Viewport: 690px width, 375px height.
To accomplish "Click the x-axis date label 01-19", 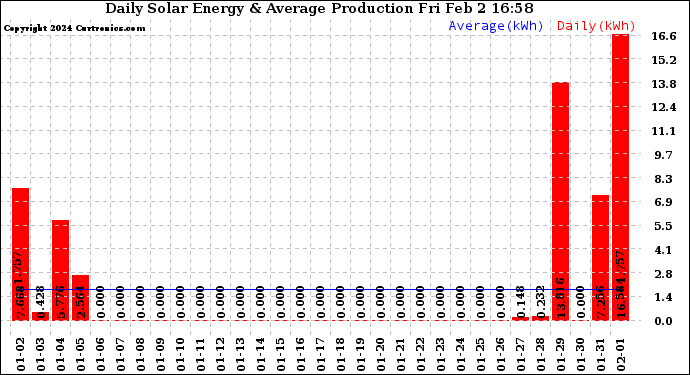I will point(361,355).
